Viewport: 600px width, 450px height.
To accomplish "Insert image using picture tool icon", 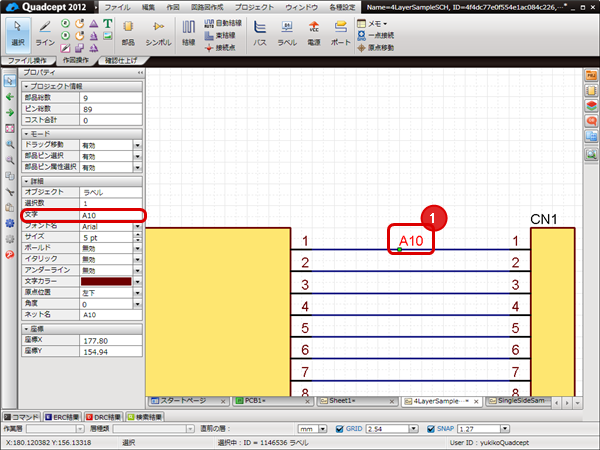I will tap(108, 36).
